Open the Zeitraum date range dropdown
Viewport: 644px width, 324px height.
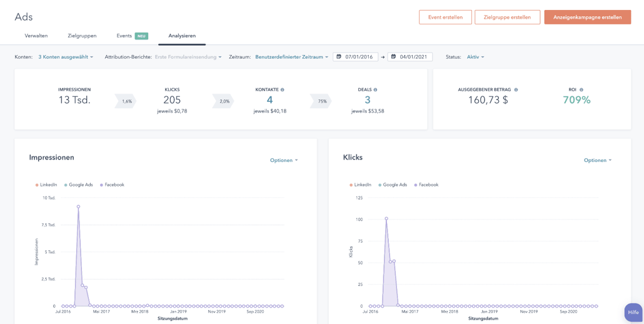click(x=291, y=57)
